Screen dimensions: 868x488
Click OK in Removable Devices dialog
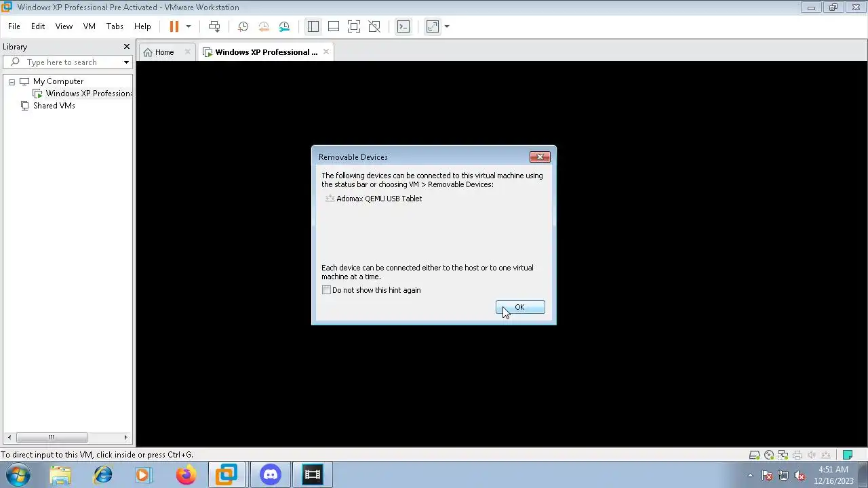coord(520,308)
